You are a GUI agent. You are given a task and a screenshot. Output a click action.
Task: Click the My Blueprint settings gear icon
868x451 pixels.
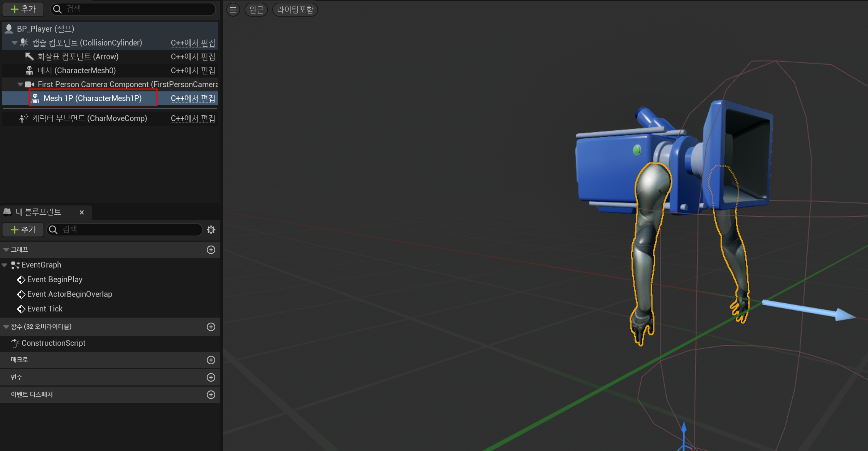click(x=211, y=230)
